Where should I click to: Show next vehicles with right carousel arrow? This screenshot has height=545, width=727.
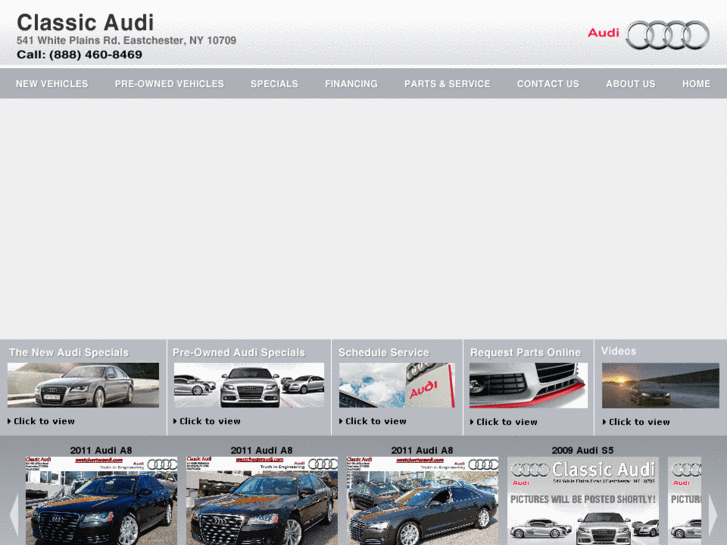[713, 514]
